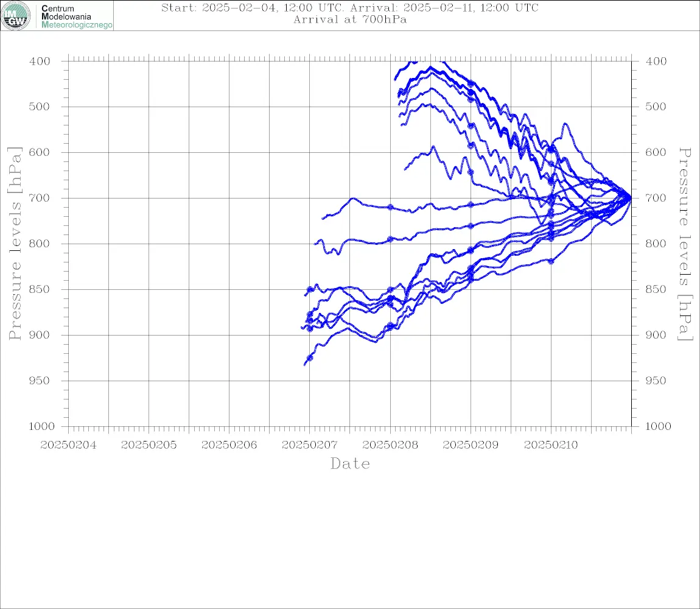700x609 pixels.
Task: Click right y-axis label 900
Action: click(x=656, y=335)
